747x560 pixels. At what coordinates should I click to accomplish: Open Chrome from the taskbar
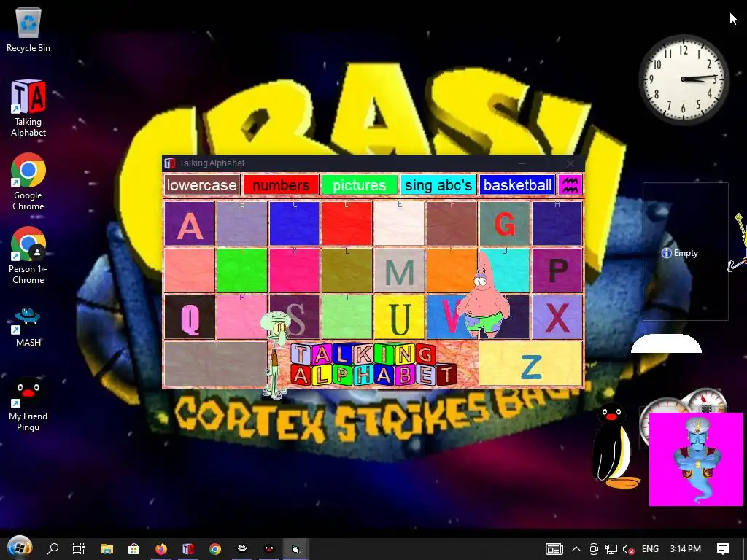coord(215,549)
